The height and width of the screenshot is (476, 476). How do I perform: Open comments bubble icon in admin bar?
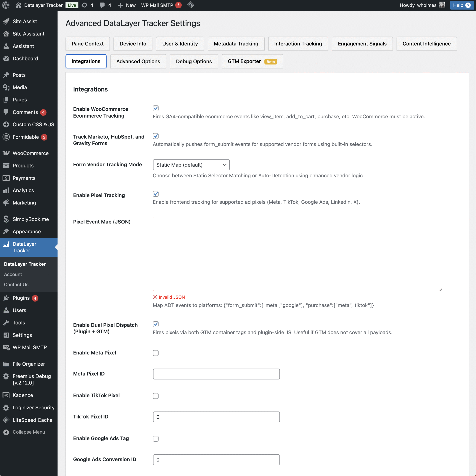(102, 5)
